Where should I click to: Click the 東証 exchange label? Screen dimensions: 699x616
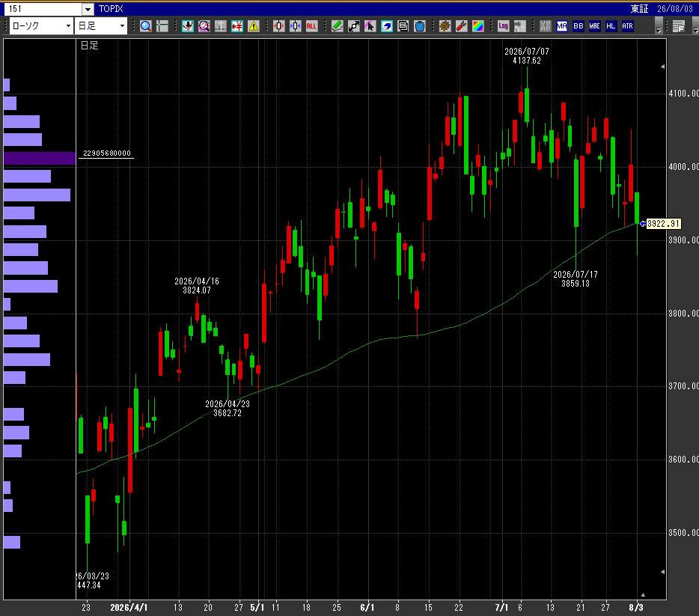tap(639, 9)
